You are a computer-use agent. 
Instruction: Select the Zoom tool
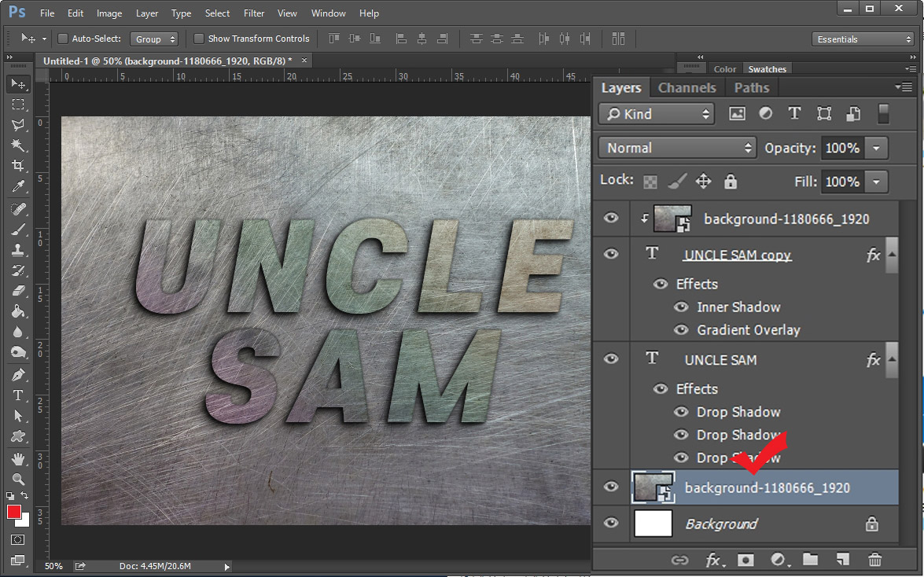(18, 480)
